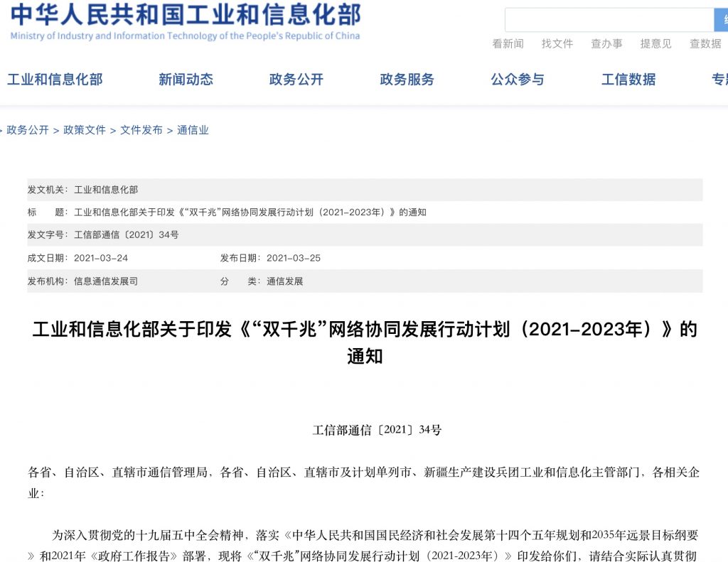Click the 分类 value 通信发展

pos(284,281)
